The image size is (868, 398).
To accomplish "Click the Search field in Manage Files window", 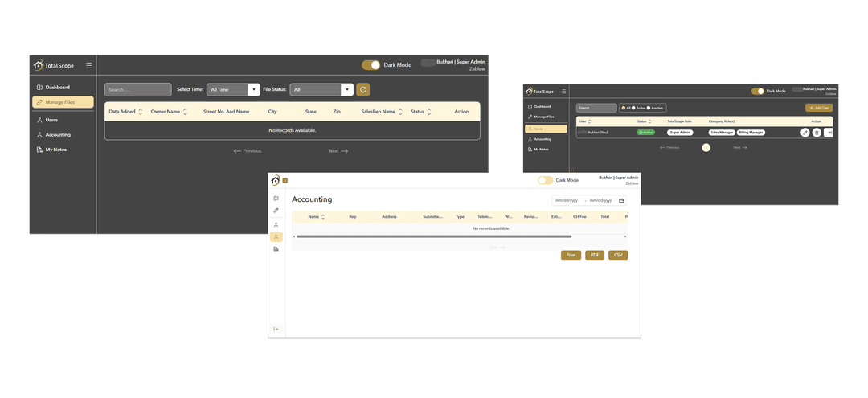I will click(138, 90).
